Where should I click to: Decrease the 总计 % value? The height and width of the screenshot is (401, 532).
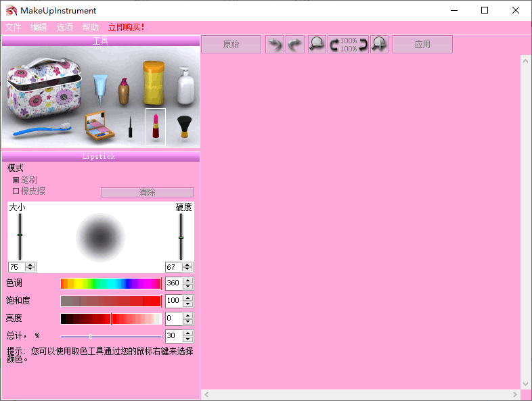coord(188,339)
